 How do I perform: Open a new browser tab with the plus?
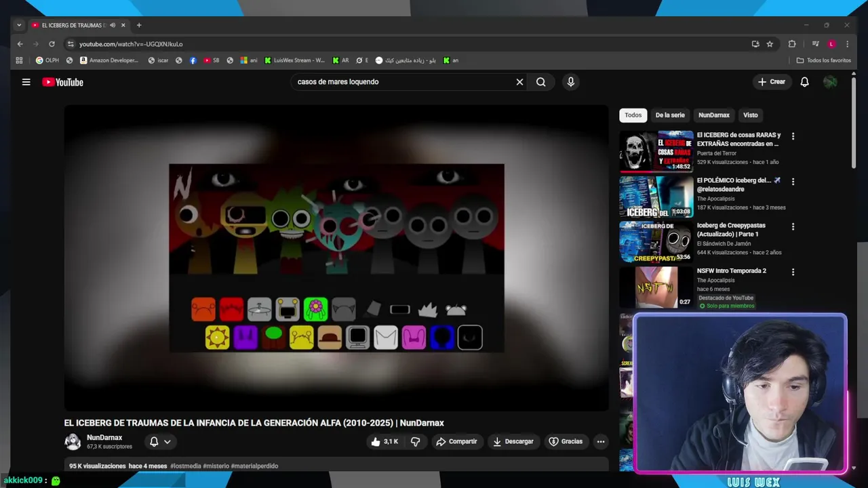[139, 25]
